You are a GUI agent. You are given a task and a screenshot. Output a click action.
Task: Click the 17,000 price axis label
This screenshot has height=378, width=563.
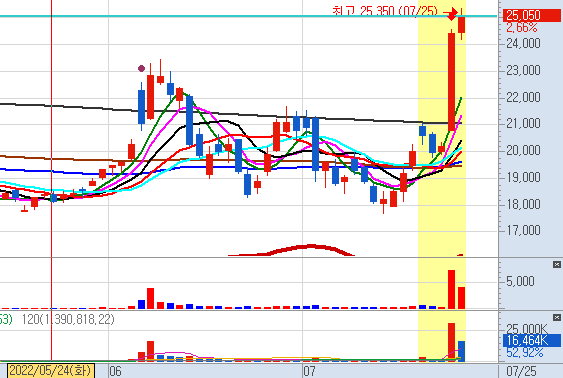[x=523, y=230]
